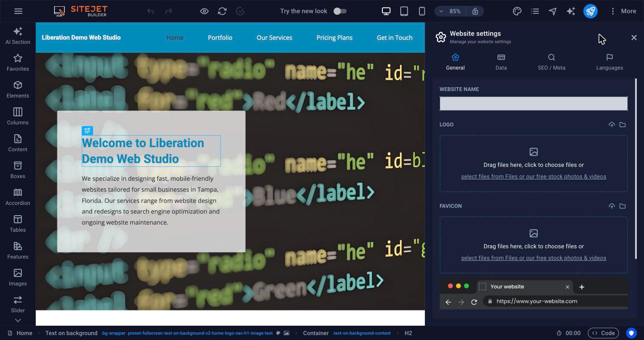Open the Languages settings tab
This screenshot has width=644, height=340.
(x=610, y=62)
